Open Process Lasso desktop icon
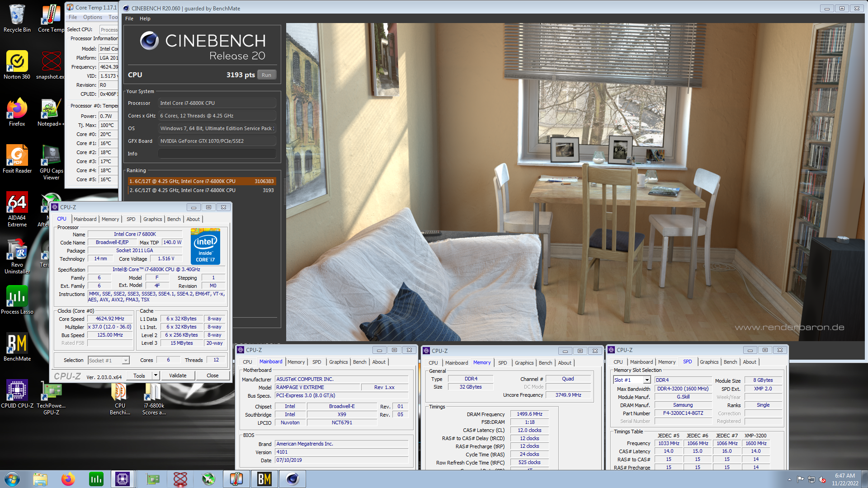 [17, 300]
